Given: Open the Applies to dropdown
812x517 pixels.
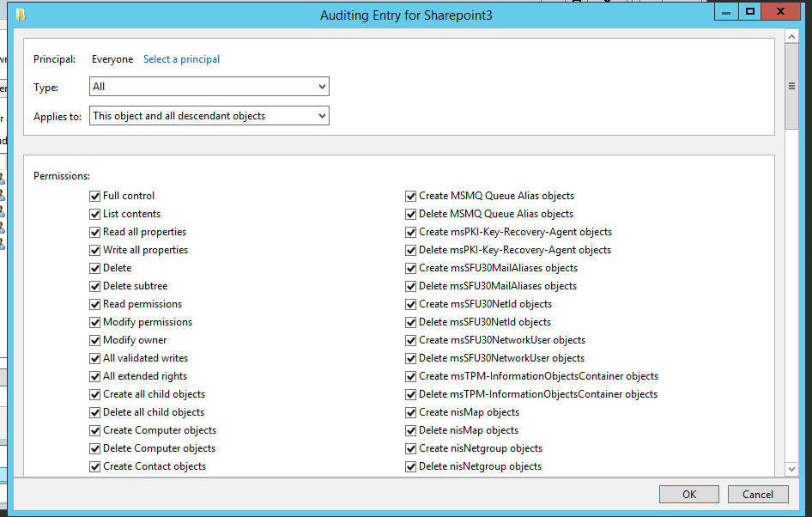Looking at the screenshot, I should point(209,116).
